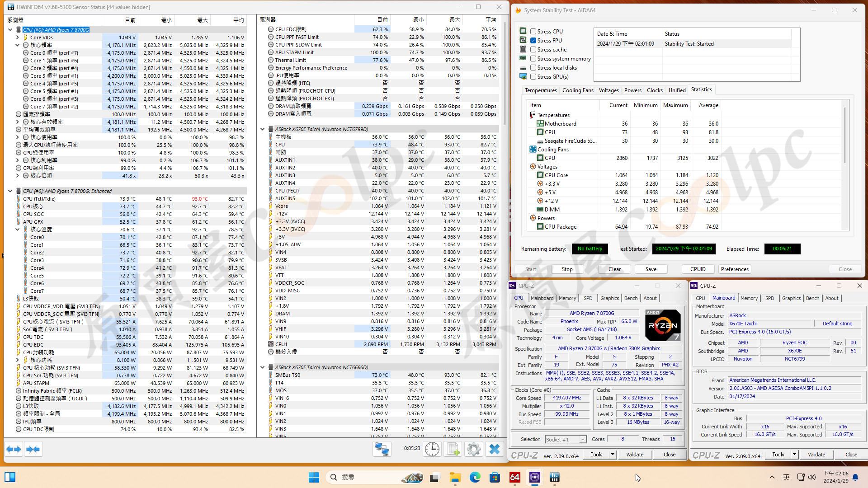The height and width of the screenshot is (488, 868).
Task: Enable Stress cache checkbox
Action: (533, 49)
